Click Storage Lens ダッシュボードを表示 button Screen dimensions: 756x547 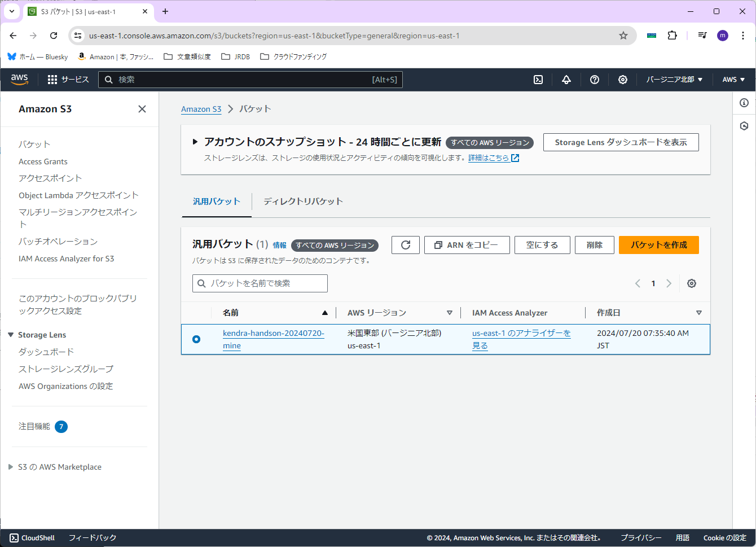point(621,142)
